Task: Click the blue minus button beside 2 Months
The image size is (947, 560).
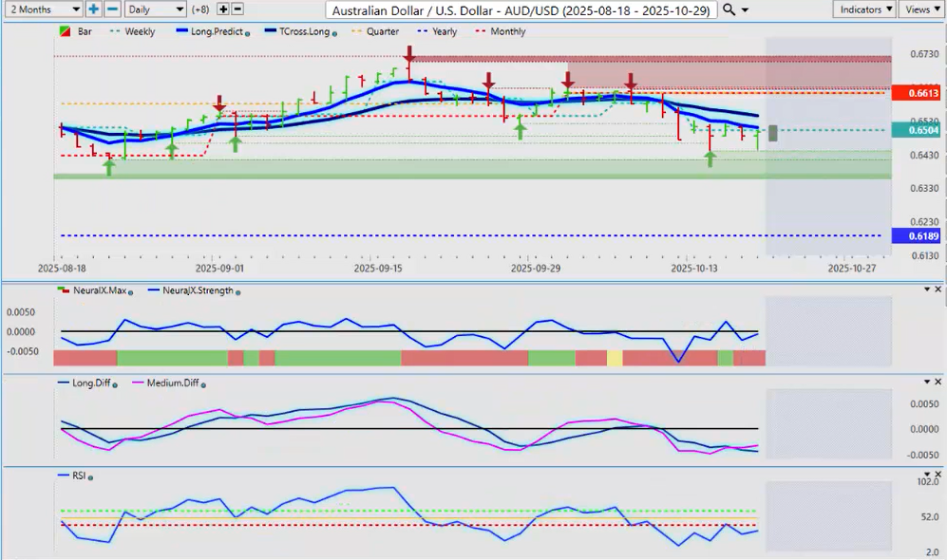Action: [111, 9]
